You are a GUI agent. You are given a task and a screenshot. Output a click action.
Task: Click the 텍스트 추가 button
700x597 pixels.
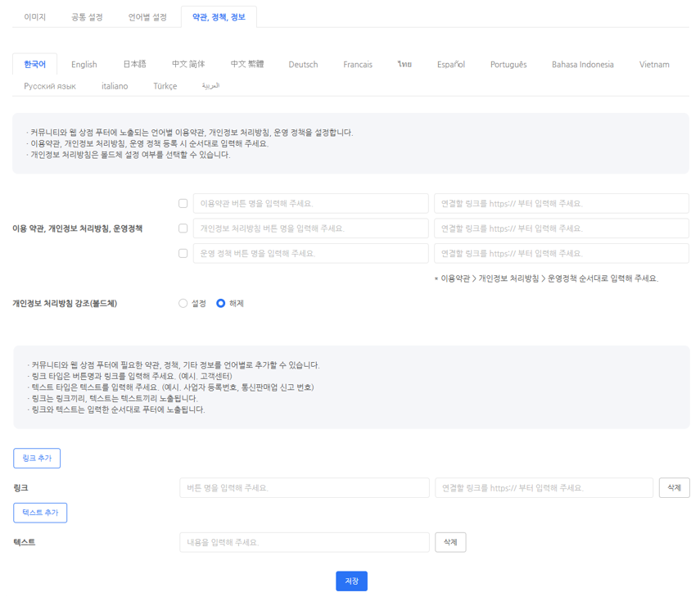pos(40,513)
